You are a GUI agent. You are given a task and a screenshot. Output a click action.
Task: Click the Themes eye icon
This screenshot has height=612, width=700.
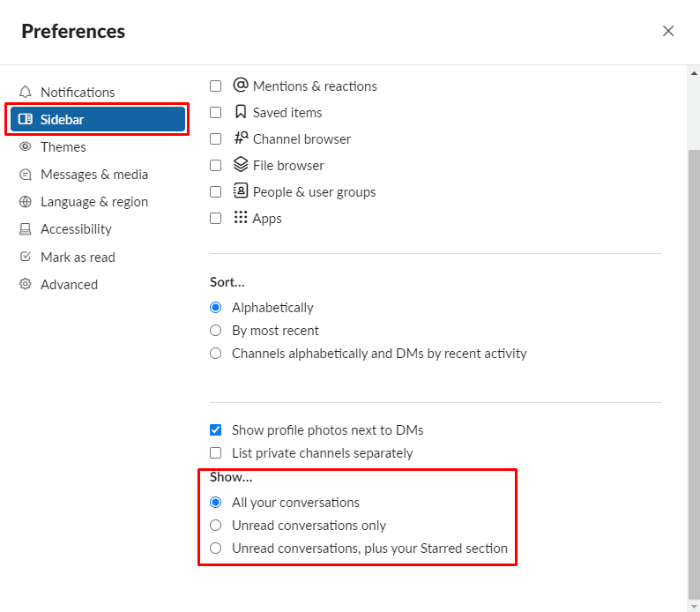(x=26, y=146)
